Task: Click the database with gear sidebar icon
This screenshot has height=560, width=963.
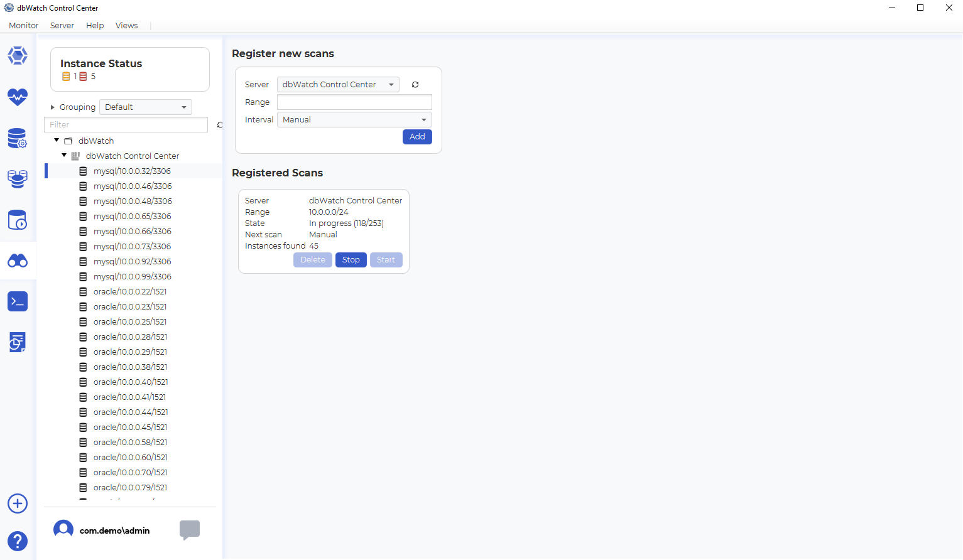Action: (x=18, y=138)
